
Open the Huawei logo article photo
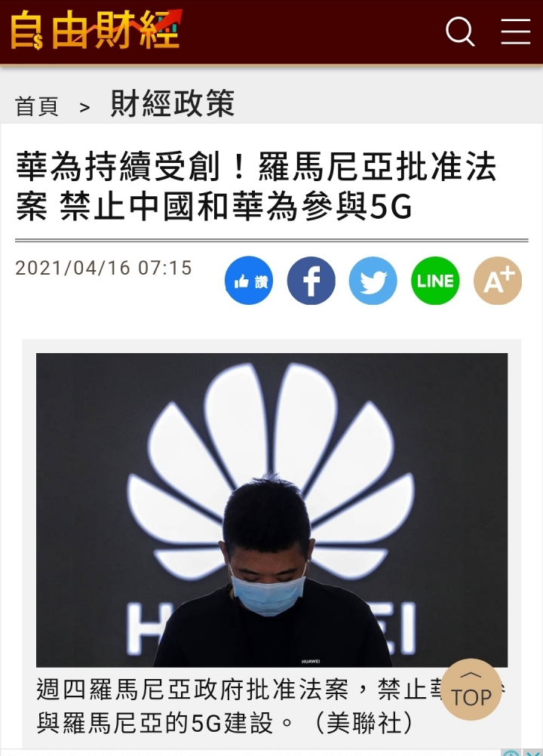(x=271, y=510)
